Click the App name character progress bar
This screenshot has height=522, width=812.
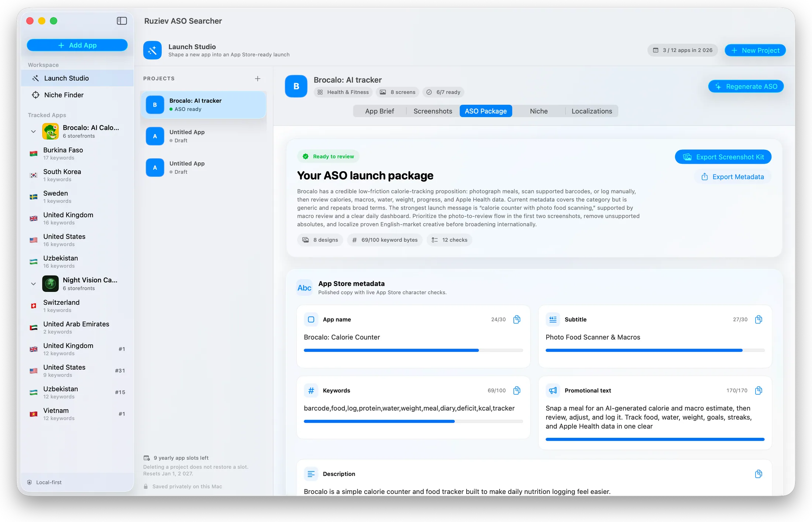tap(413, 350)
